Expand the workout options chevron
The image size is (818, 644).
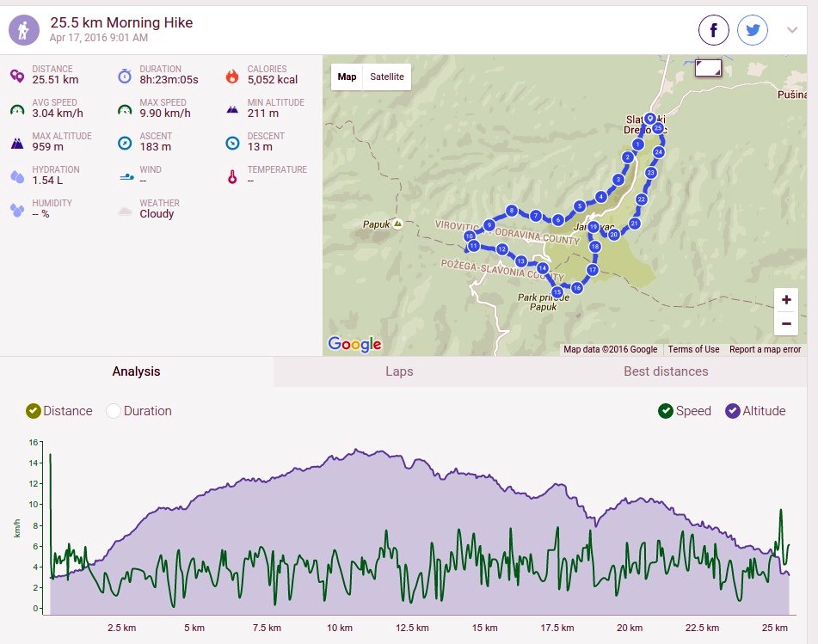point(792,30)
